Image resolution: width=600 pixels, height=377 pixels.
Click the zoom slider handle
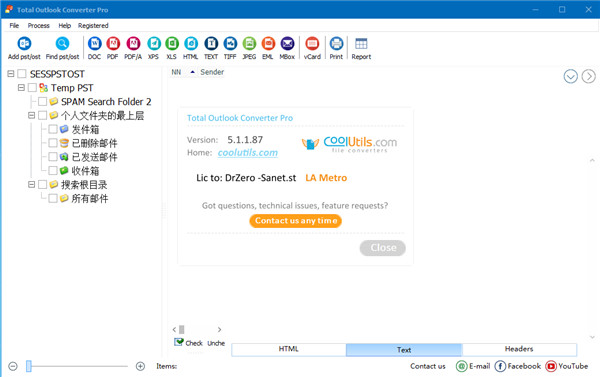point(29,366)
